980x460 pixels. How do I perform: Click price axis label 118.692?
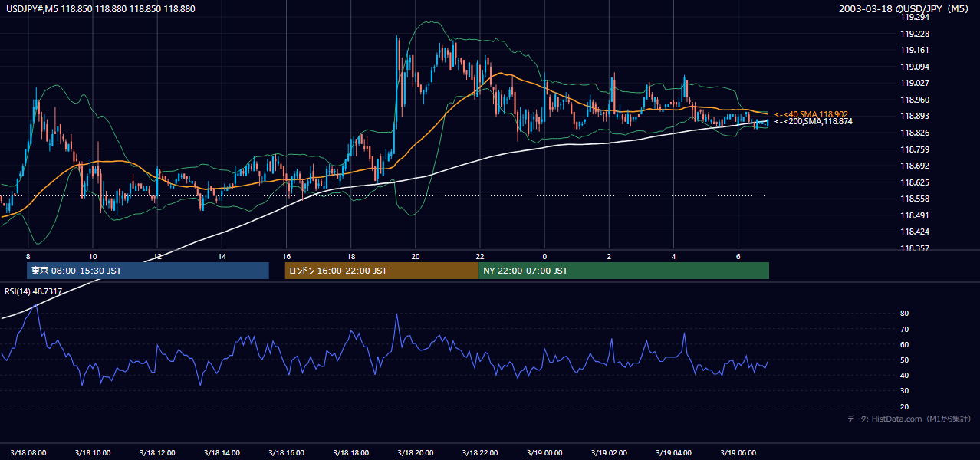(x=914, y=166)
